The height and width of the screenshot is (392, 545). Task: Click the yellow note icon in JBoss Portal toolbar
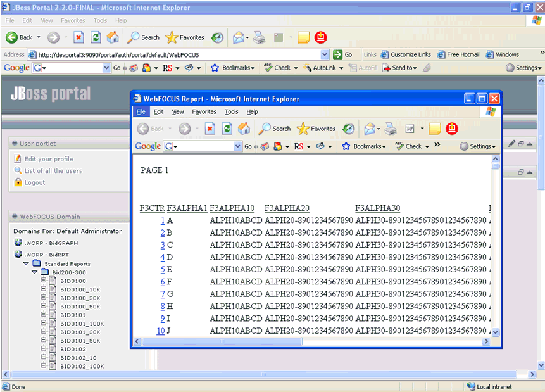click(x=303, y=37)
